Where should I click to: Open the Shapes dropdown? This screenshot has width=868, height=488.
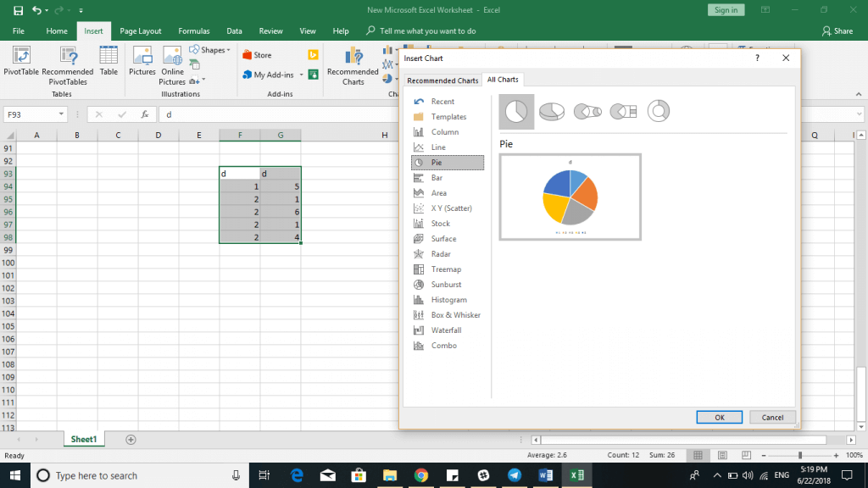[209, 49]
